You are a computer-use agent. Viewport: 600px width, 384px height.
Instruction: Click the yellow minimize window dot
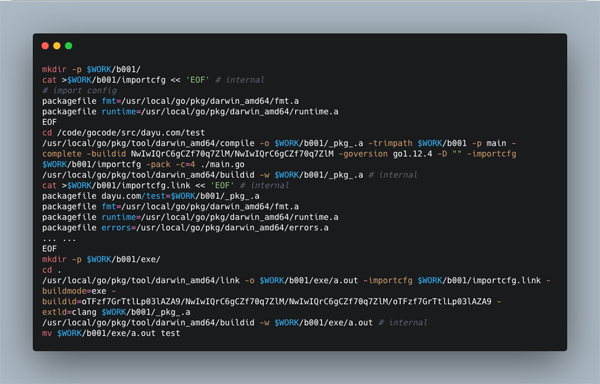click(x=57, y=46)
